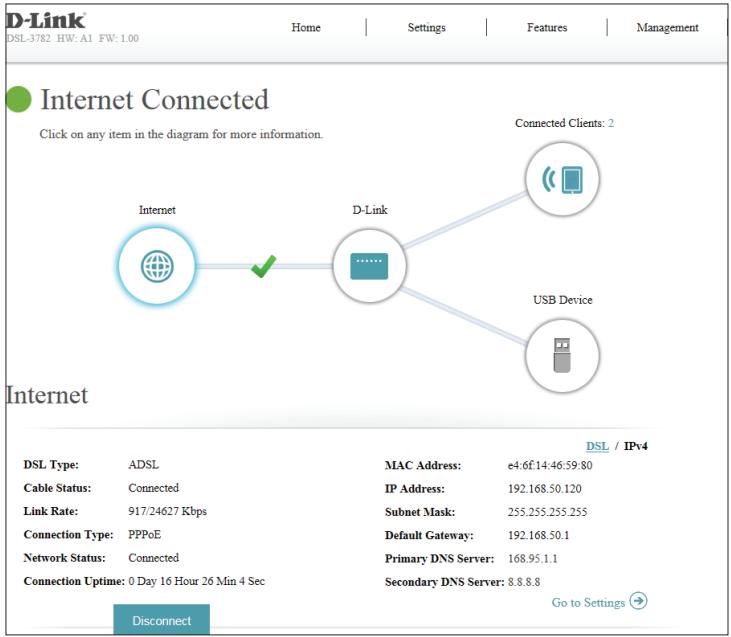Open the Features menu
731x637 pixels.
[547, 28]
